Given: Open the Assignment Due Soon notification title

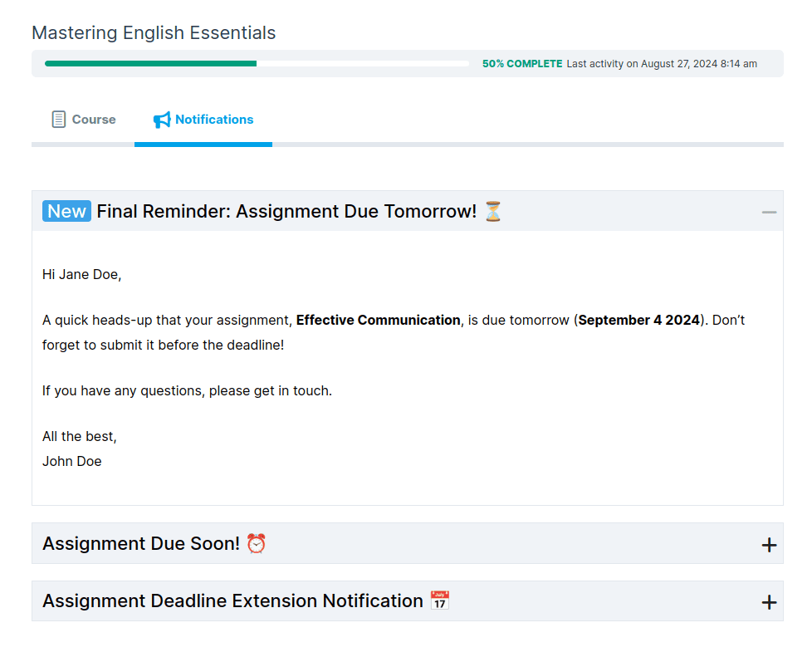Looking at the screenshot, I should 141,544.
